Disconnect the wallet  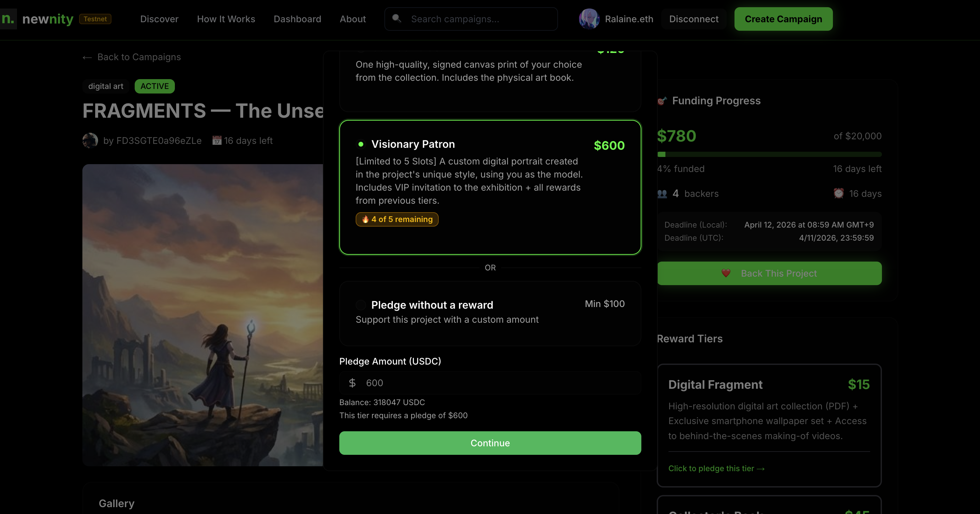694,19
